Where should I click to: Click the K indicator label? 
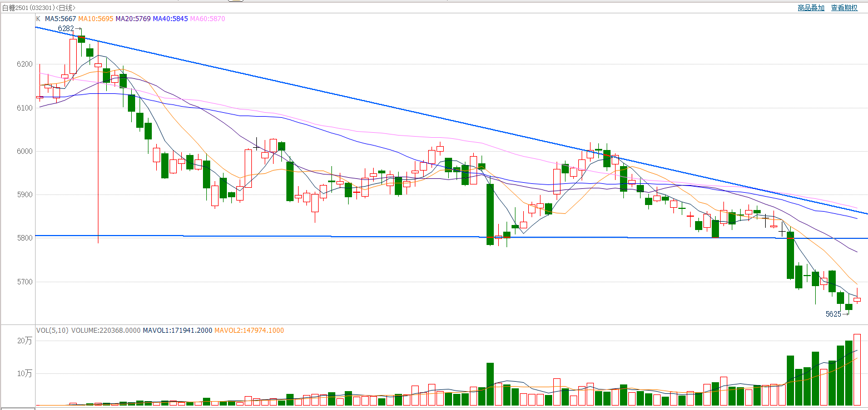pos(38,18)
